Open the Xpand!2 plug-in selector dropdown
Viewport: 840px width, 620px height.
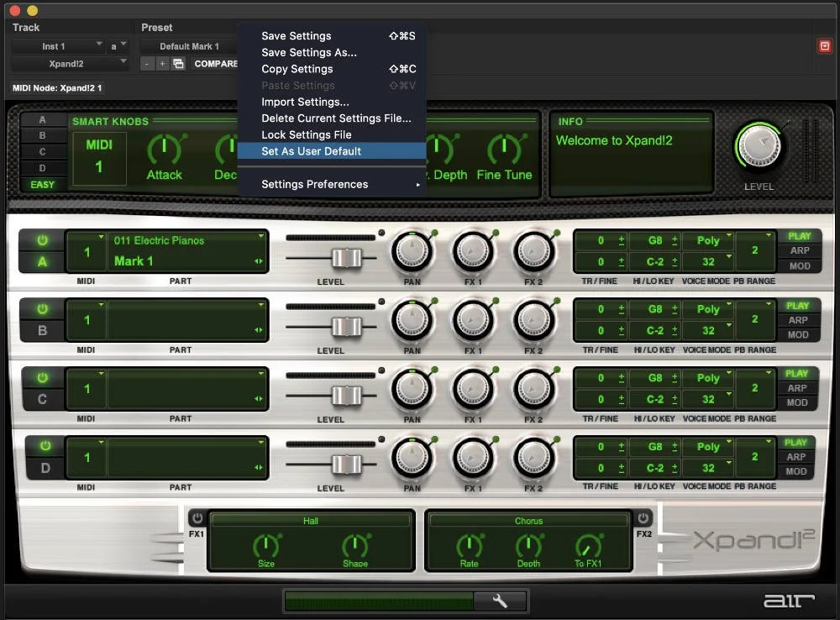pyautogui.click(x=70, y=64)
